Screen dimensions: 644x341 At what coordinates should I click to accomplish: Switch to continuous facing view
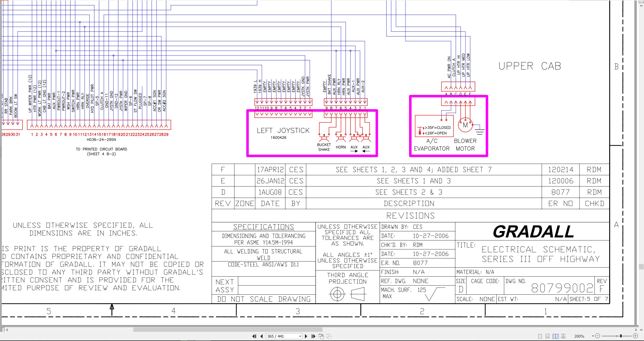[563, 336]
